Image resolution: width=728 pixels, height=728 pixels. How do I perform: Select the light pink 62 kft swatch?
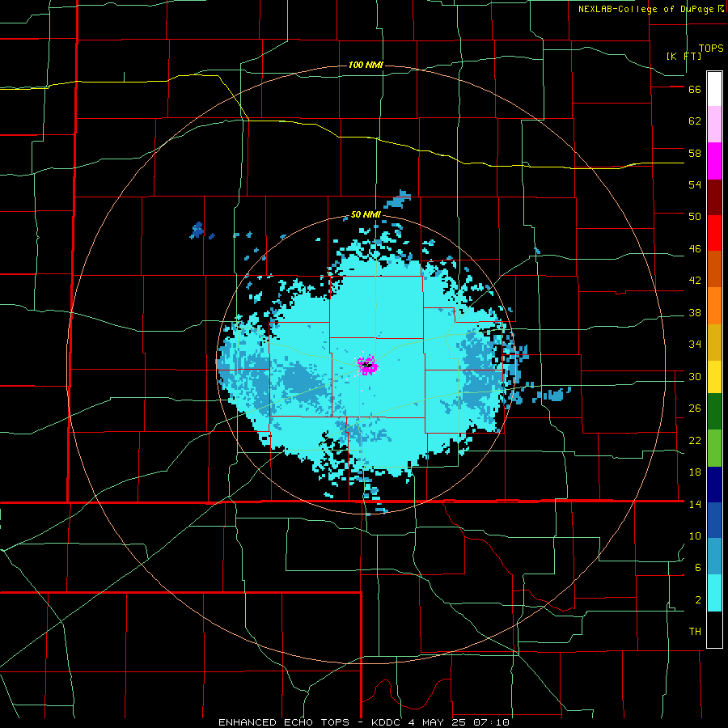tap(714, 125)
